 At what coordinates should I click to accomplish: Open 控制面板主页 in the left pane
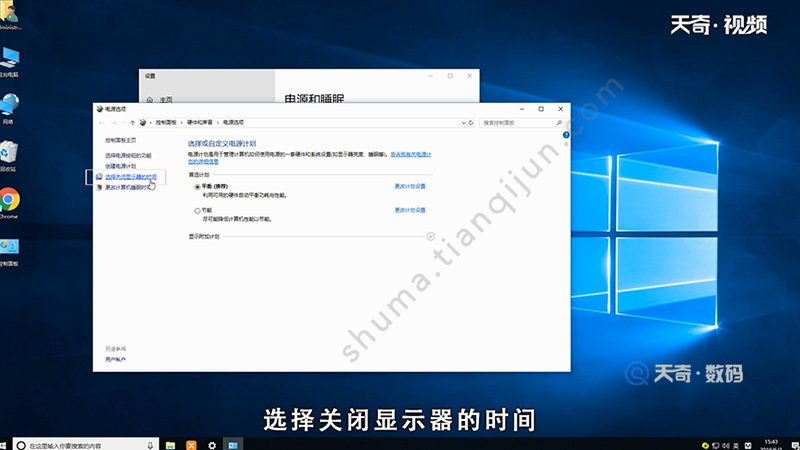[x=120, y=140]
